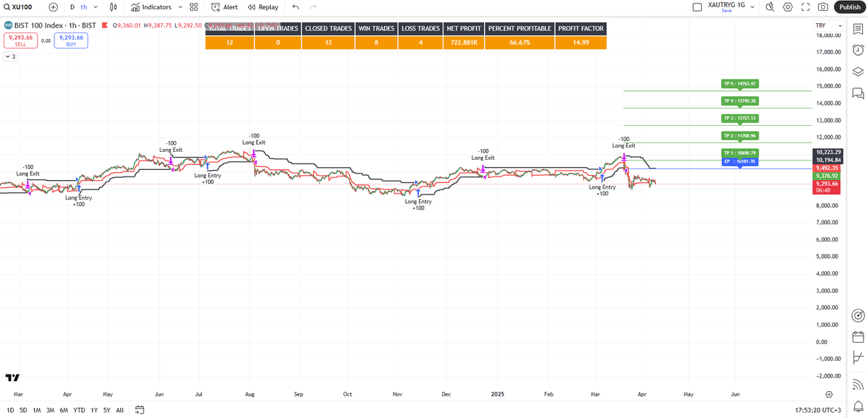Open price scale settings gear at bottom right
Viewport: 868px width, 418px height.
click(x=830, y=394)
